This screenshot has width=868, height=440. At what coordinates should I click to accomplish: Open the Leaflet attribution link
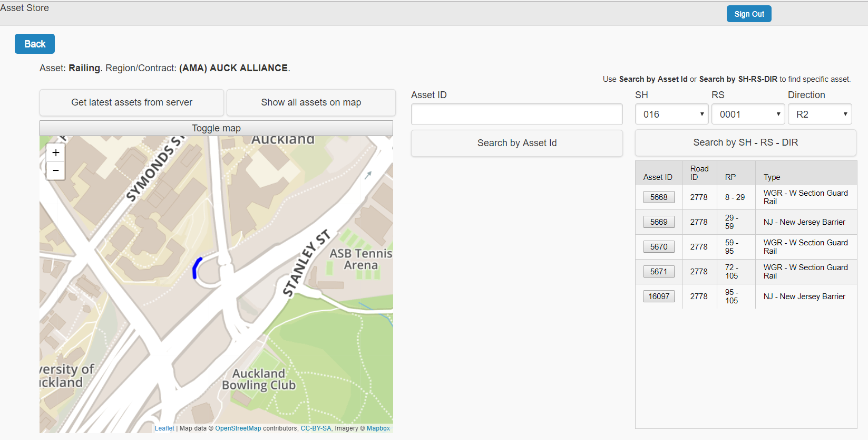[164, 428]
